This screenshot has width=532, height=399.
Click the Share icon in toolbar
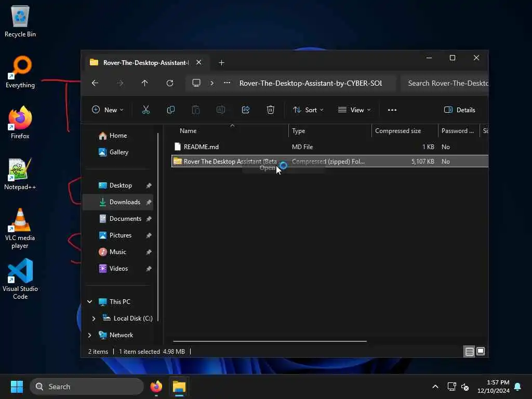tap(246, 110)
